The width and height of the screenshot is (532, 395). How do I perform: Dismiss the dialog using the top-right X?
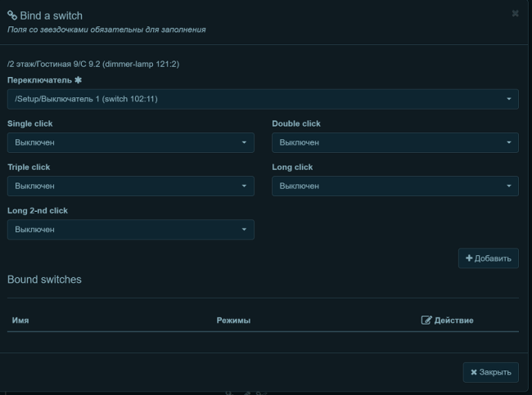(x=515, y=14)
